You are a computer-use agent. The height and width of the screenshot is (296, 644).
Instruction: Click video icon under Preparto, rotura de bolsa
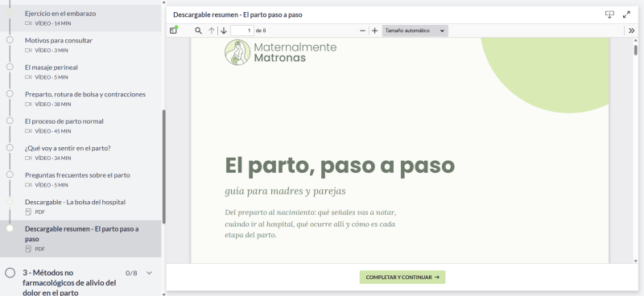click(x=28, y=104)
